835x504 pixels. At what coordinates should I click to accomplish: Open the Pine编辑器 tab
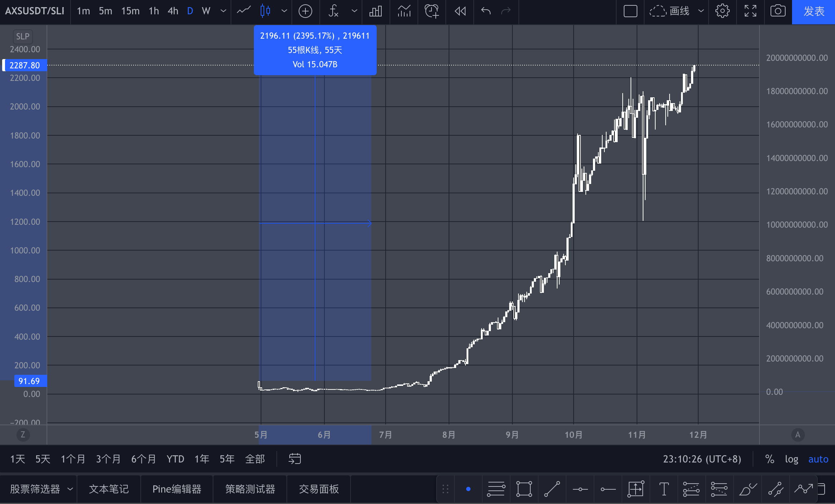coord(177,489)
